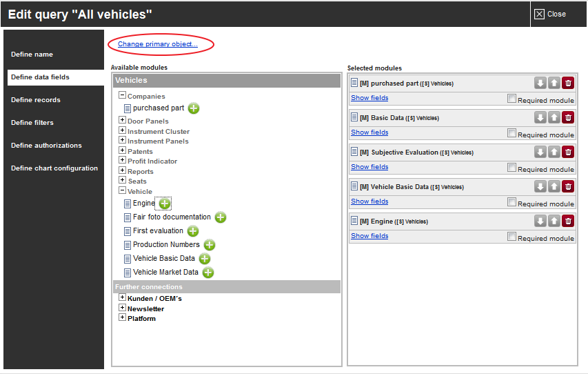Add the Fair foto documentation module
Image resolution: width=588 pixels, height=374 pixels.
(x=221, y=217)
